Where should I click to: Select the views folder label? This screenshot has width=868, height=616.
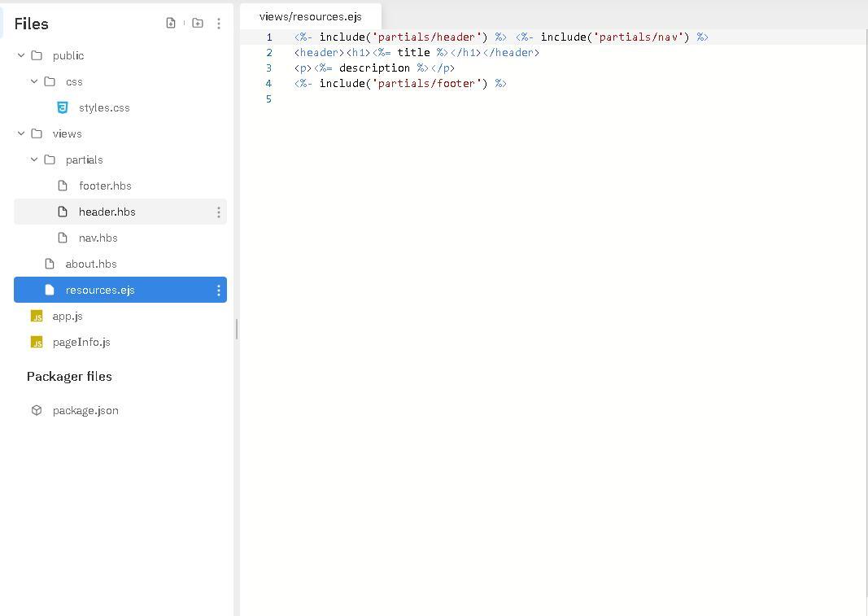tap(67, 133)
